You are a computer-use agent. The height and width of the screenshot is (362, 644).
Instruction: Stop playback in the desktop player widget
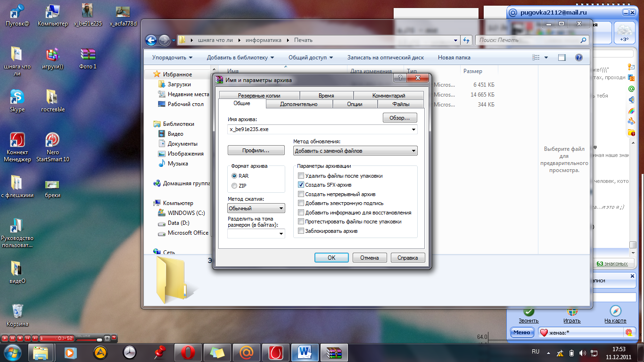tap(20, 338)
